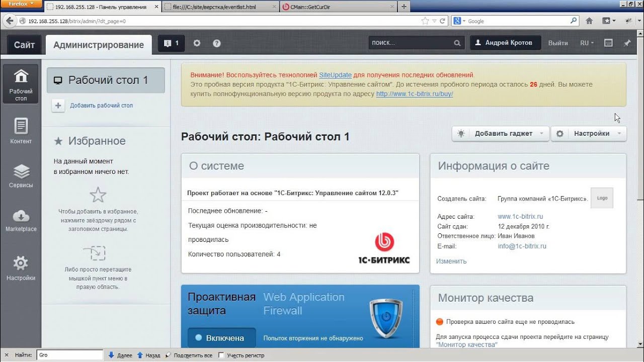This screenshot has width=644, height=362.
Task: Click the Добавить рабочий стол link
Action: point(102,106)
